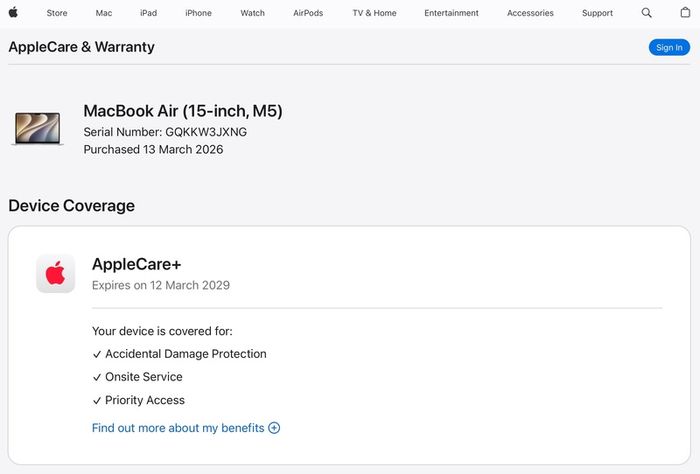Open the iPad menu item
The height and width of the screenshot is (474, 700).
tap(148, 13)
